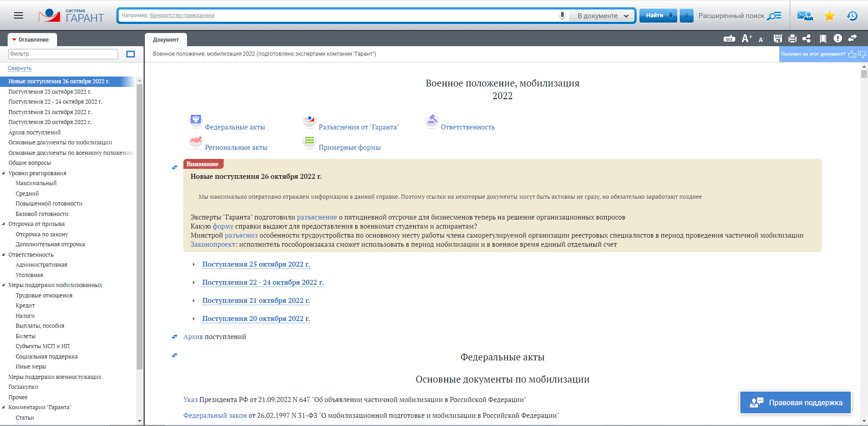This screenshot has width=868, height=426.
Task: Click sidebar scrollbar down arrow
Action: (139, 421)
